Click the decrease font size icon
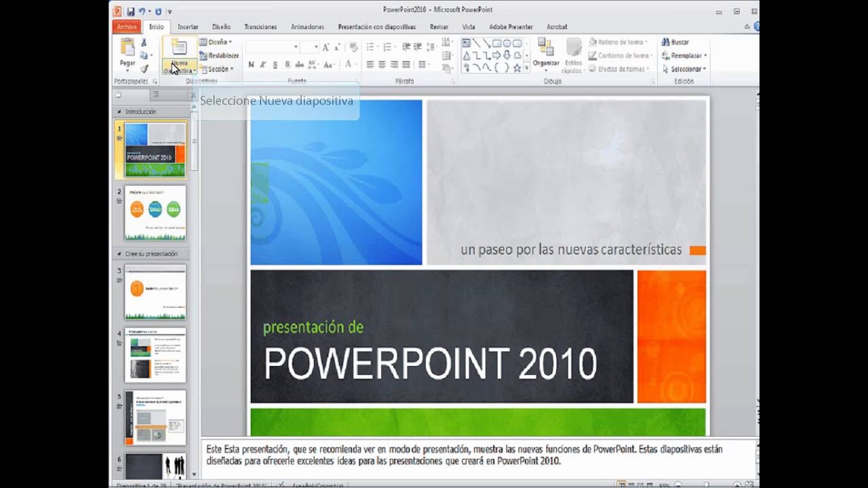The width and height of the screenshot is (868, 488). (x=337, y=47)
